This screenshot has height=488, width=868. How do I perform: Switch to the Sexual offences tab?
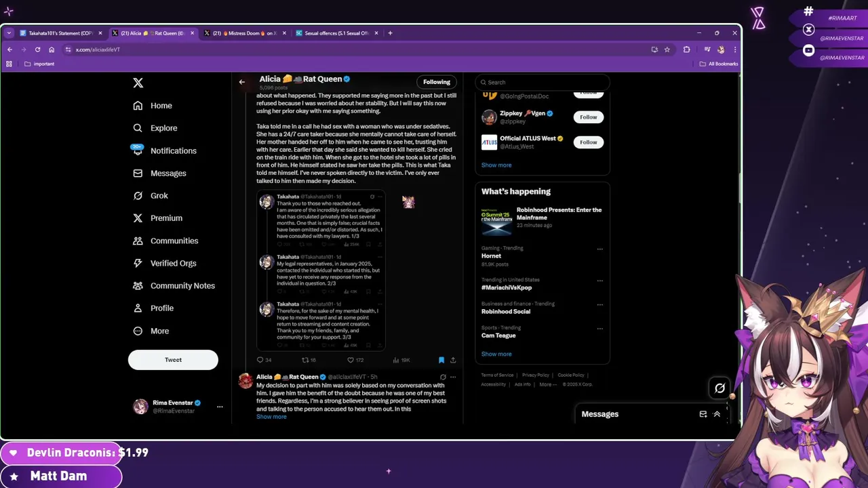336,33
